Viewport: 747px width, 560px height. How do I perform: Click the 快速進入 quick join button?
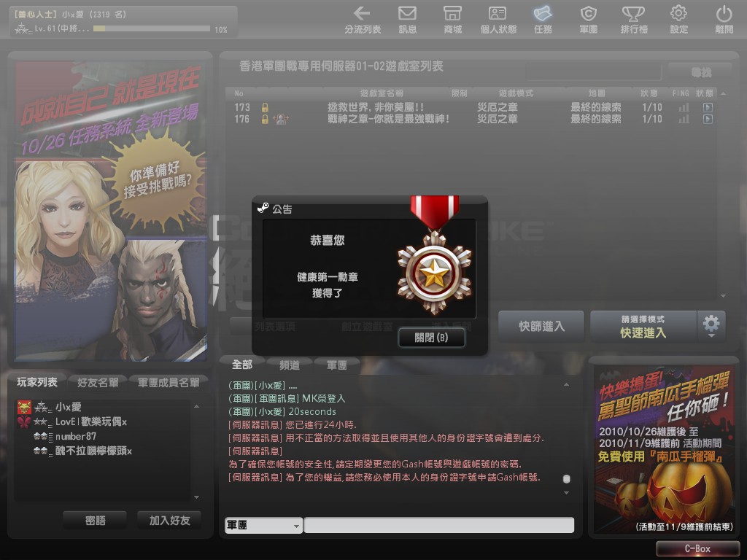coord(643,326)
